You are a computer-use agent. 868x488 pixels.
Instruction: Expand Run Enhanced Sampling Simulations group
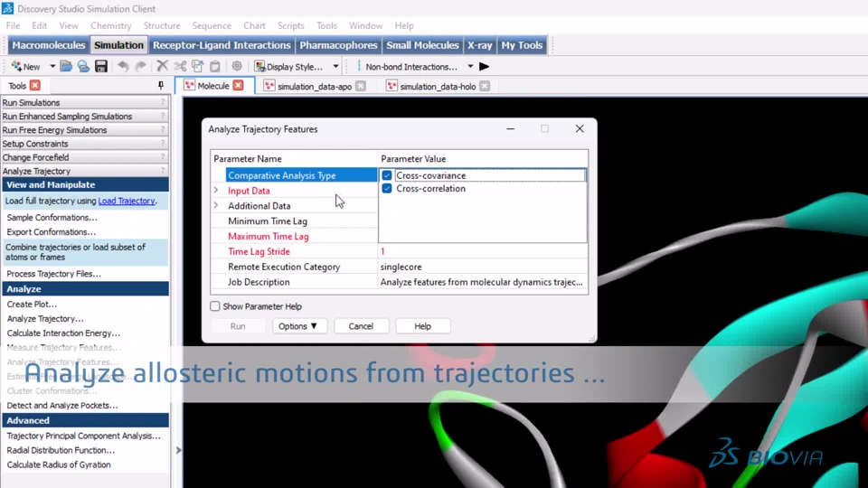coord(84,117)
